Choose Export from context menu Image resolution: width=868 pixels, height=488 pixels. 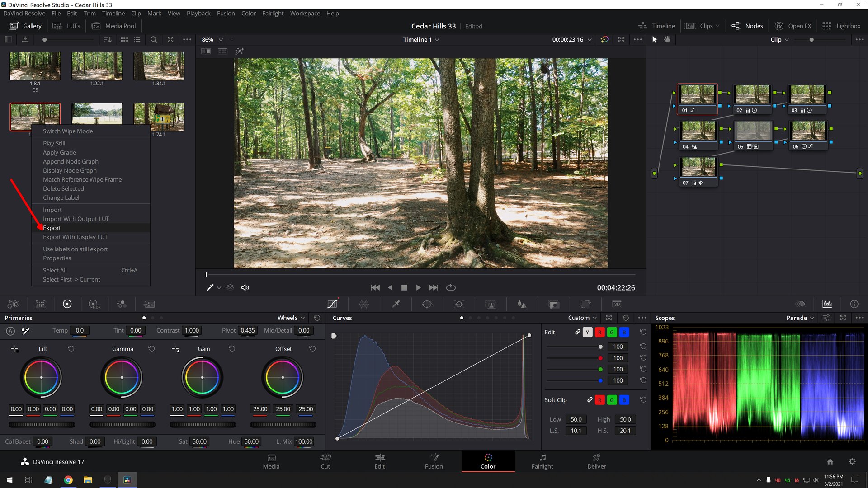[52, 228]
